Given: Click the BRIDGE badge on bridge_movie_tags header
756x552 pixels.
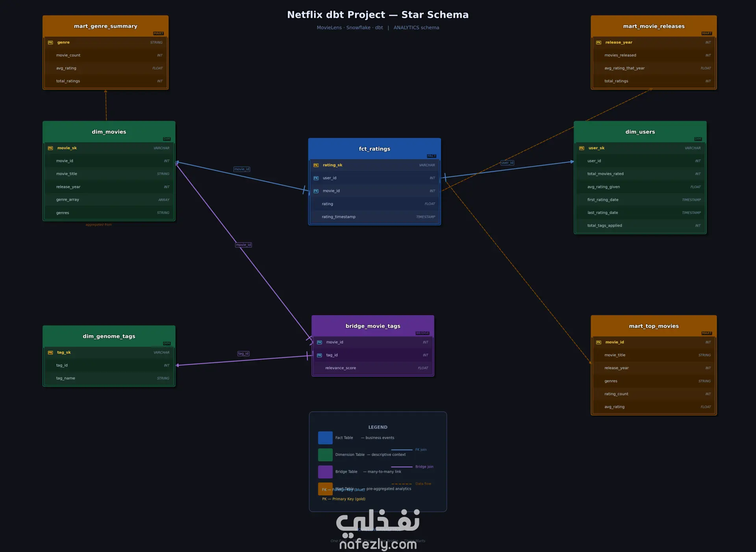Looking at the screenshot, I should (422, 333).
